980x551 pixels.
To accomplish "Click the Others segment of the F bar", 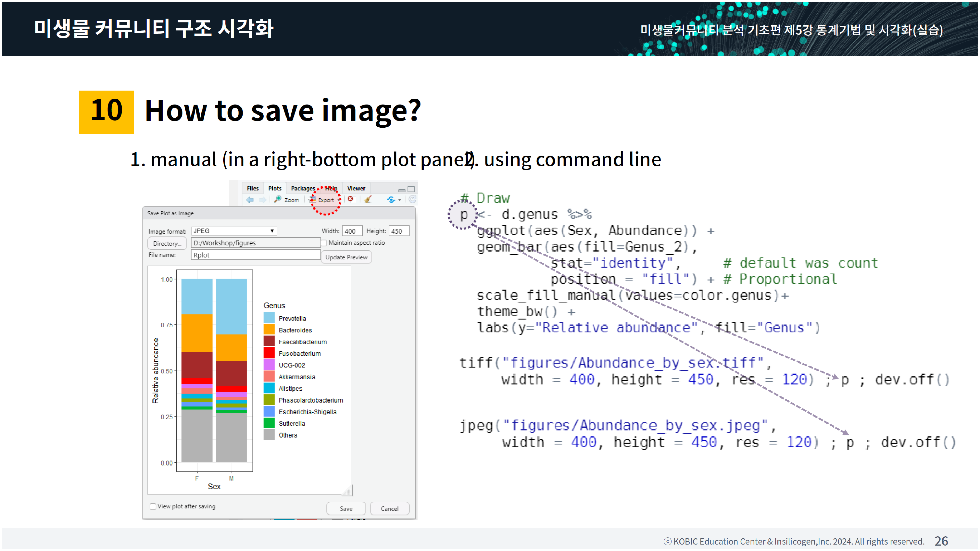I will tap(197, 436).
